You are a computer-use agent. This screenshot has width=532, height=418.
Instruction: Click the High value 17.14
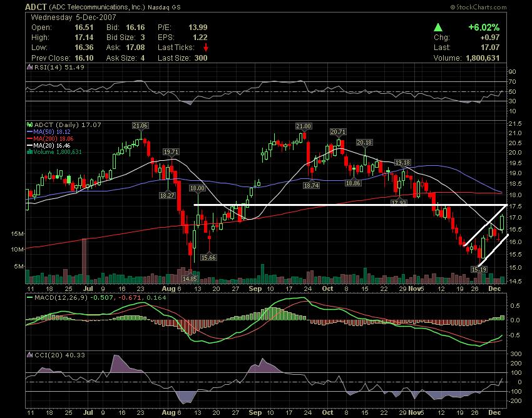tap(84, 38)
